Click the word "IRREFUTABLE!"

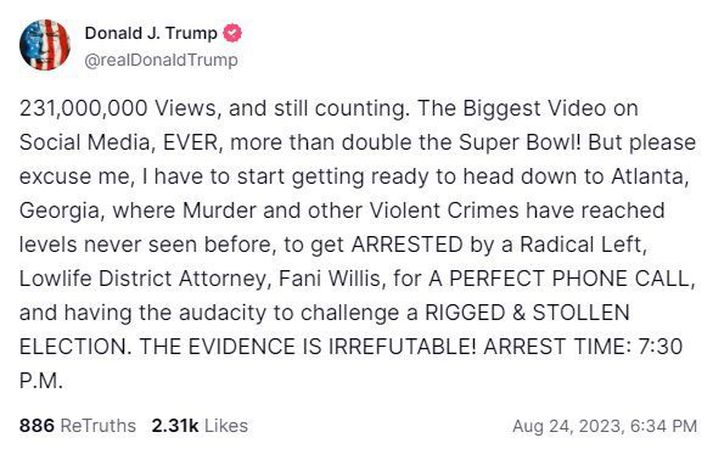402,347
